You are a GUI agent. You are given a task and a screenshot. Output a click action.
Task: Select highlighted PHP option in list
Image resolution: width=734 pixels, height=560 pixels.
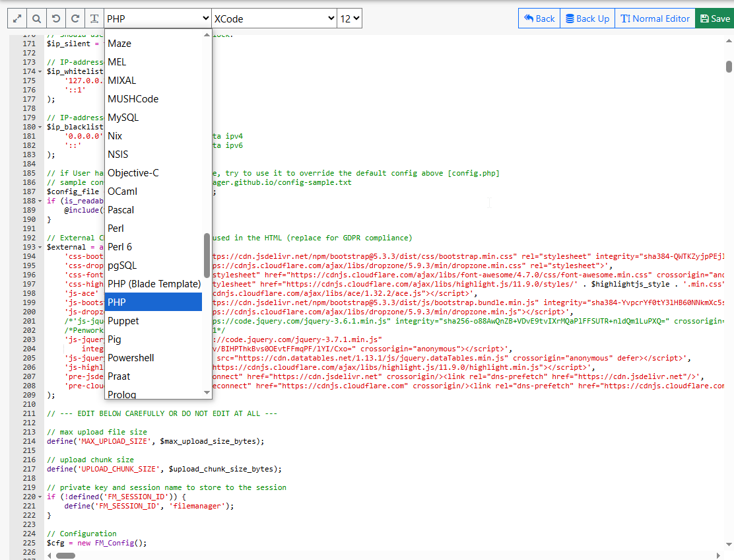point(154,302)
